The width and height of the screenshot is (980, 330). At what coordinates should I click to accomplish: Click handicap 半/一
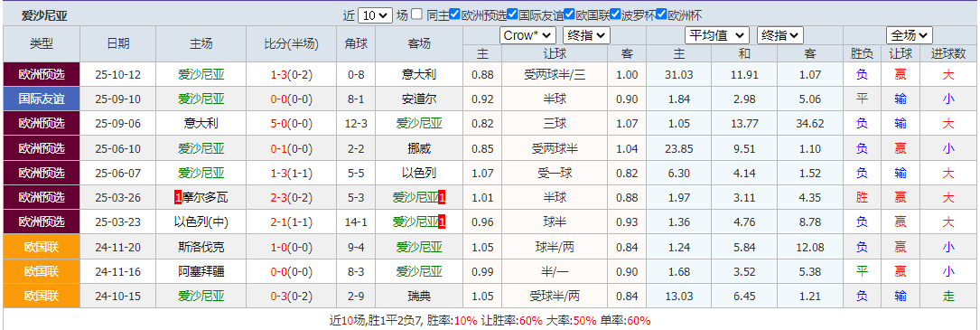click(x=555, y=271)
